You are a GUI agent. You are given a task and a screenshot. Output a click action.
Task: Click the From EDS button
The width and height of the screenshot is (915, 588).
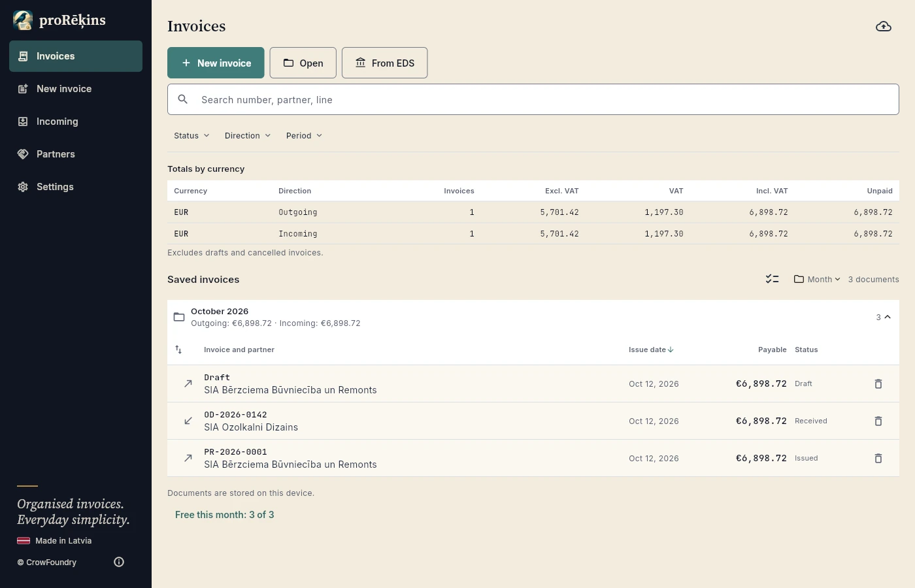(x=385, y=63)
